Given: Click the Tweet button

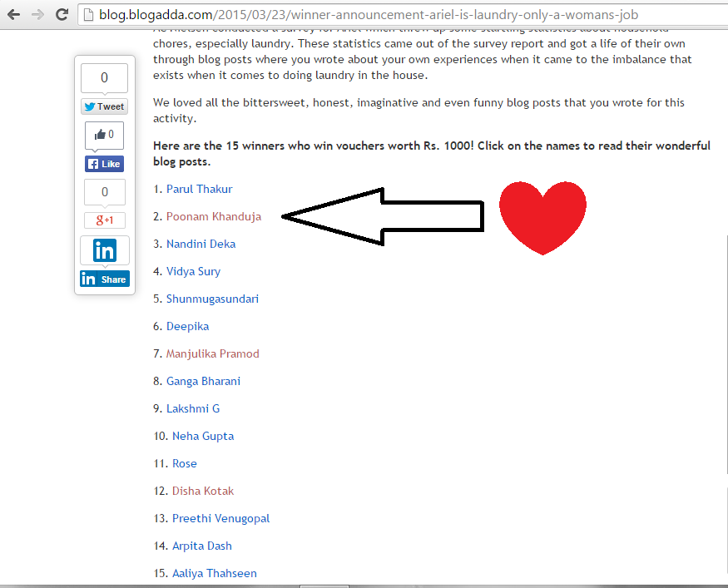Looking at the screenshot, I should [105, 106].
